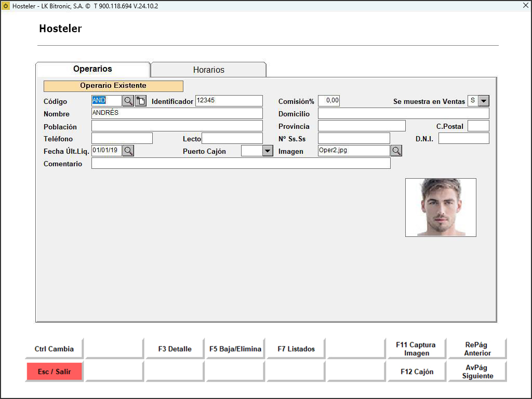Viewport: 532px width, 399px height.
Task: Click the search icon next to Imagen field
Action: point(396,151)
